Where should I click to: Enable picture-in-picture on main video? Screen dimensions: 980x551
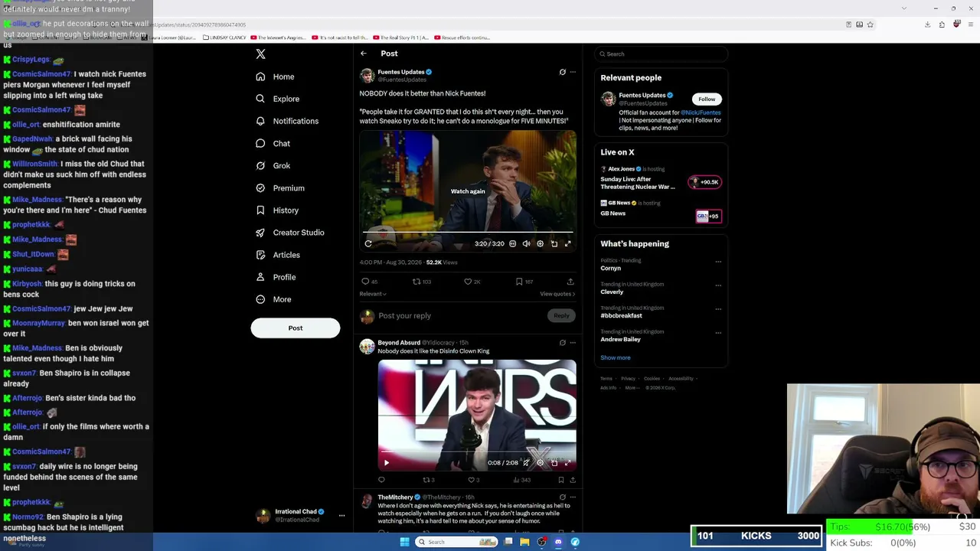point(554,243)
